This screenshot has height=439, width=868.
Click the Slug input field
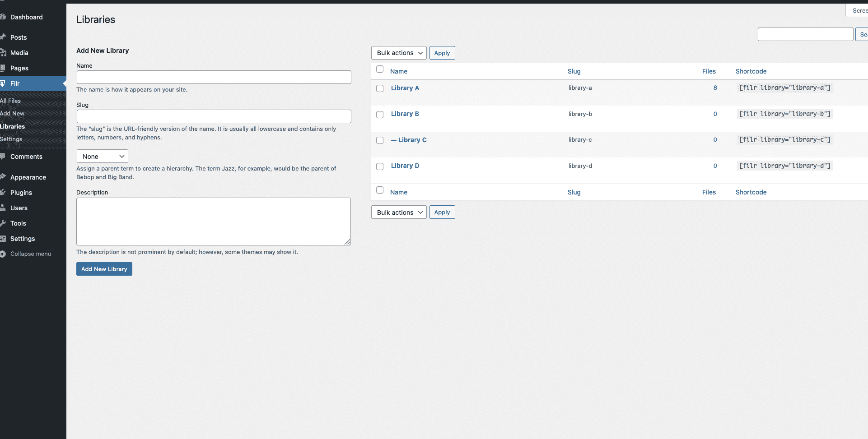[214, 116]
